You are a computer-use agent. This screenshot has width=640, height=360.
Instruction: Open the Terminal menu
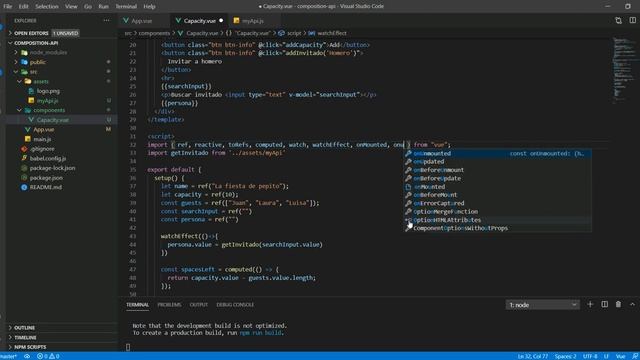tap(126, 7)
